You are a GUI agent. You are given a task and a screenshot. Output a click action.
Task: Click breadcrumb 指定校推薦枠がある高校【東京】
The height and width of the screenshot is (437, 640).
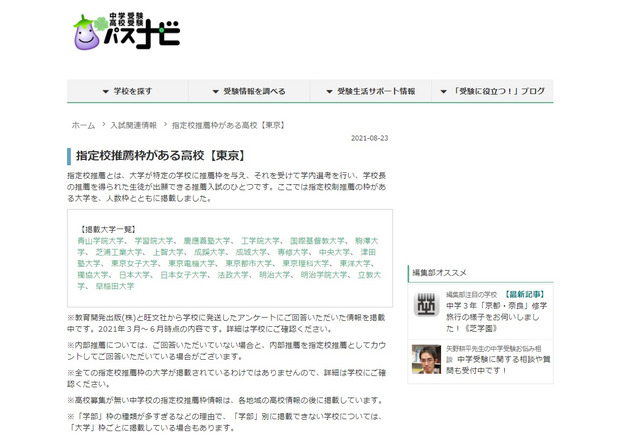click(228, 125)
